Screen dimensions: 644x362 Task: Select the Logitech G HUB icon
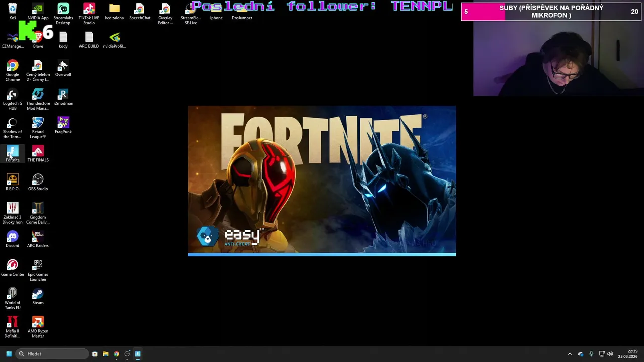point(12,100)
